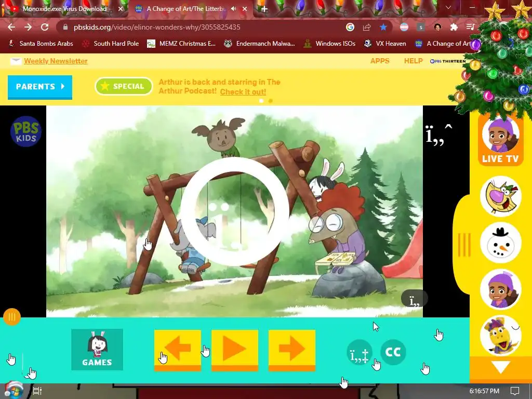Screen dimensions: 532x399
Task: Open the Elinor GAMES button
Action: tap(97, 350)
